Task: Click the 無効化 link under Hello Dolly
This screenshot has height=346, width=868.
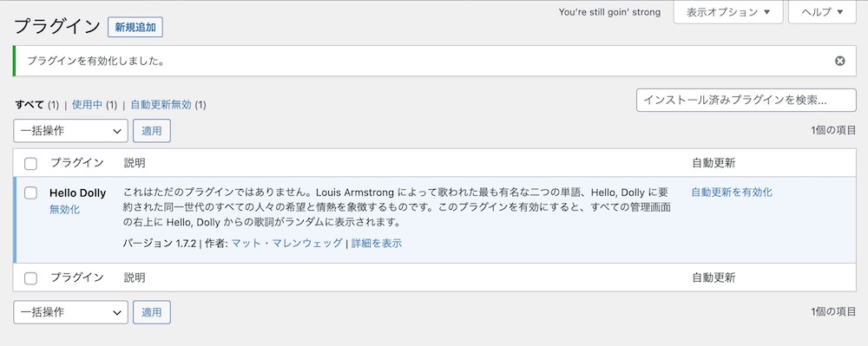Action: click(64, 210)
